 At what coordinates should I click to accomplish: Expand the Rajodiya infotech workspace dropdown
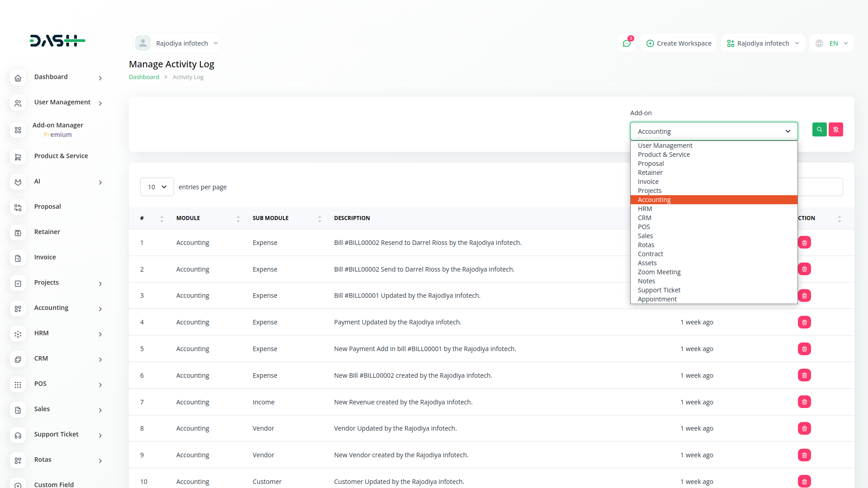[x=763, y=43]
